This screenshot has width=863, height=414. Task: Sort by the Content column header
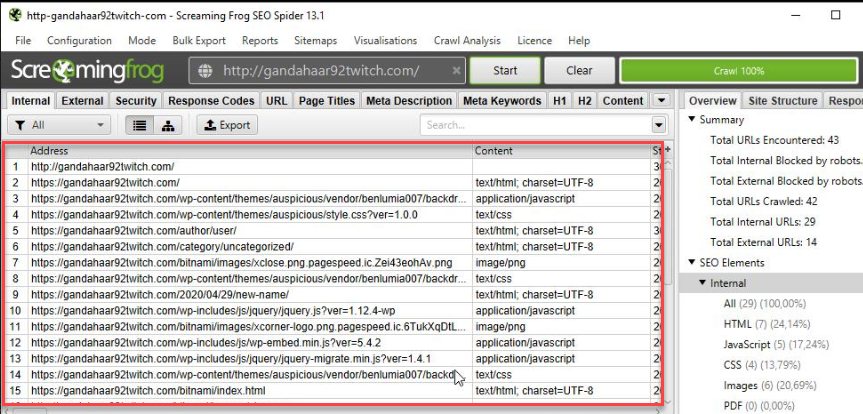[561, 150]
